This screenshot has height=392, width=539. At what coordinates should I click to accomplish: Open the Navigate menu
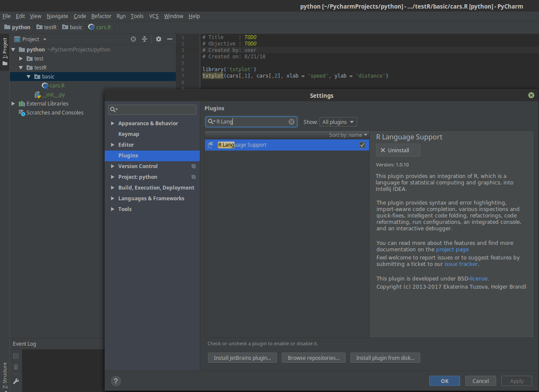coord(57,16)
